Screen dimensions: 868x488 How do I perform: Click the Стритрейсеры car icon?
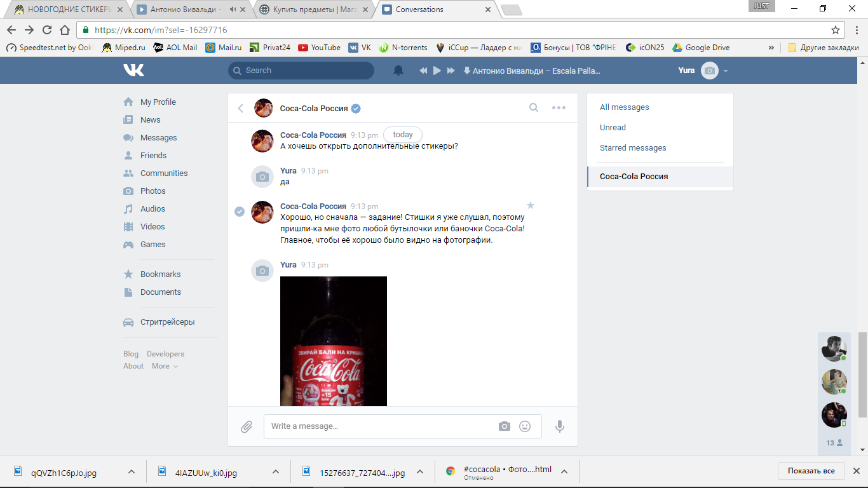128,322
